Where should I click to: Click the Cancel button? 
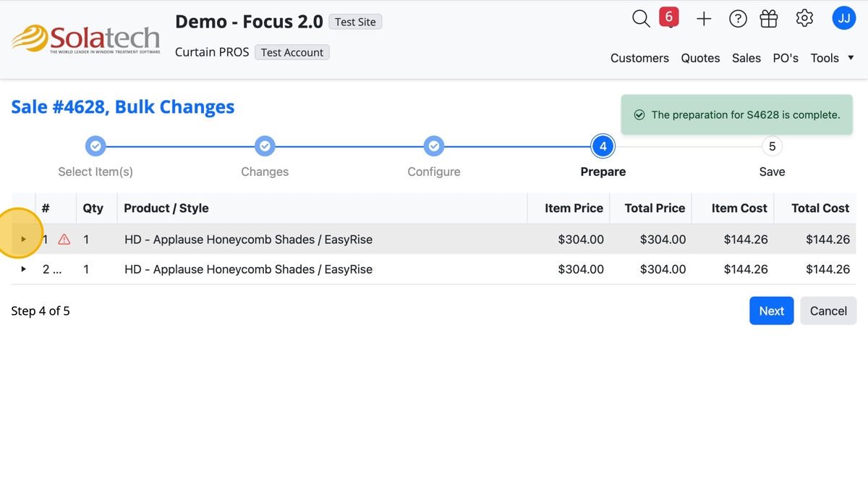point(828,311)
